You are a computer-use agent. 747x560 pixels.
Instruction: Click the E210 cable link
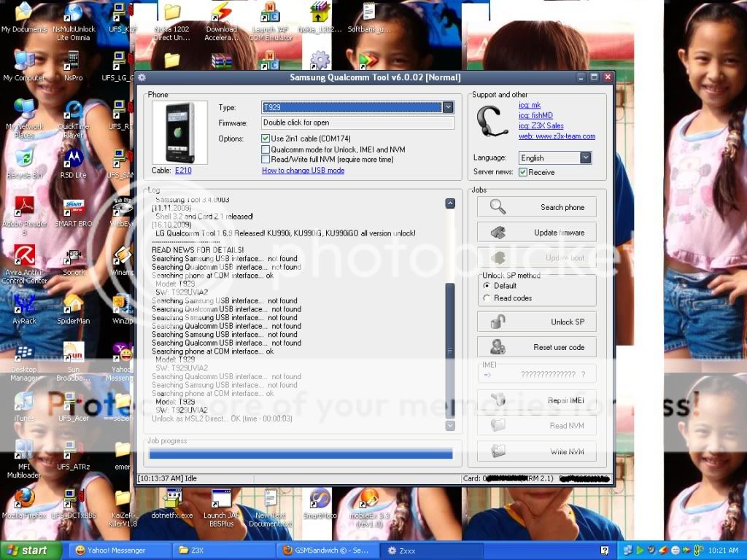183,171
